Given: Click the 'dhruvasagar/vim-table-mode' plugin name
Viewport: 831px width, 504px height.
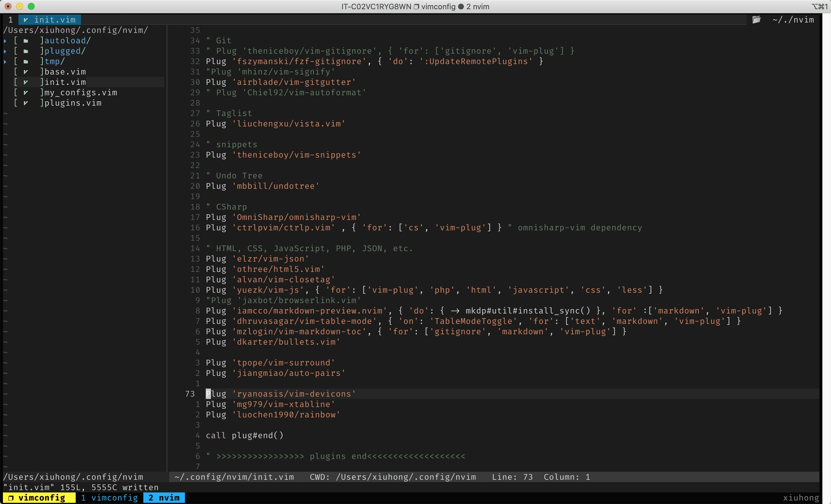Looking at the screenshot, I should [x=304, y=321].
